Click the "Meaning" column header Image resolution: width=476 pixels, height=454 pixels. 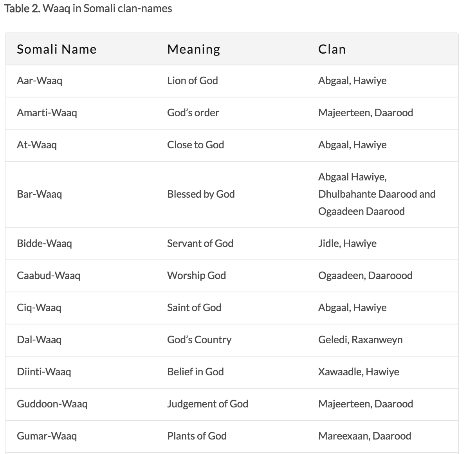pyautogui.click(x=193, y=49)
